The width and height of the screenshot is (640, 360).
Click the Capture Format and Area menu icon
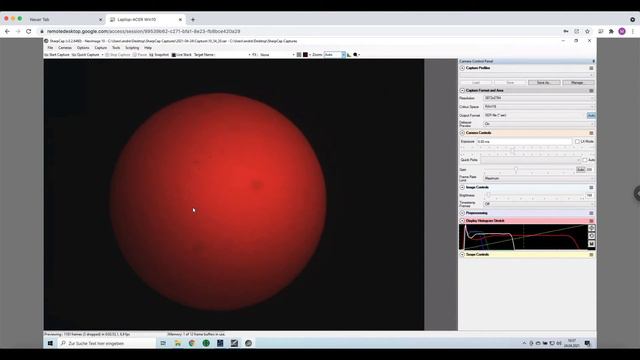pos(591,91)
